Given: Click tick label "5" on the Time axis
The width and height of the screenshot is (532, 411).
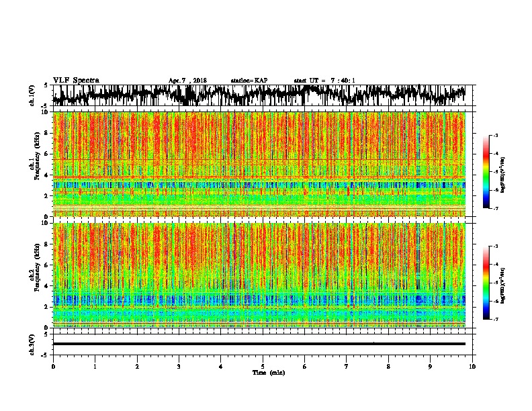Looking at the screenshot, I should tap(263, 366).
